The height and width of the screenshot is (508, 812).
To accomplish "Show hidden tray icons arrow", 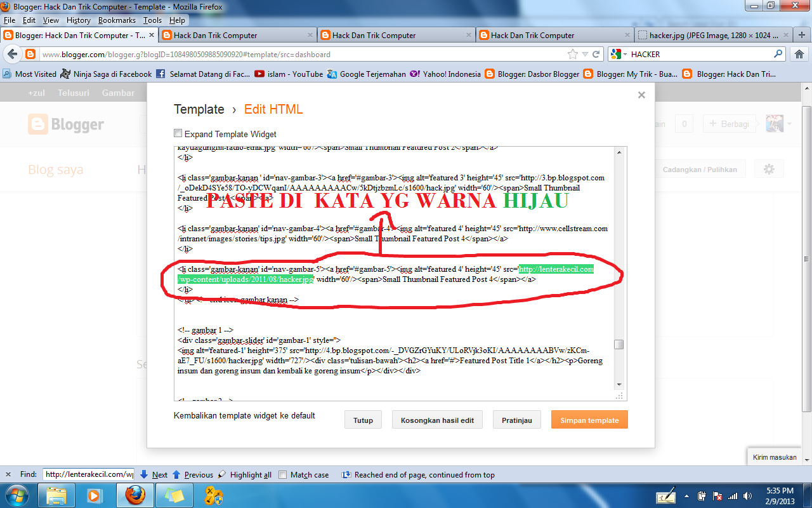I will (688, 495).
